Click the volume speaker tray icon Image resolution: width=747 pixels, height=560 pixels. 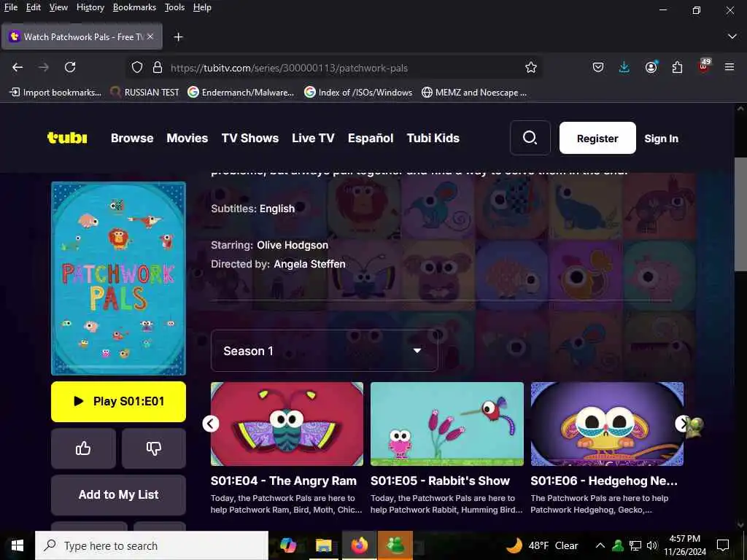click(651, 545)
